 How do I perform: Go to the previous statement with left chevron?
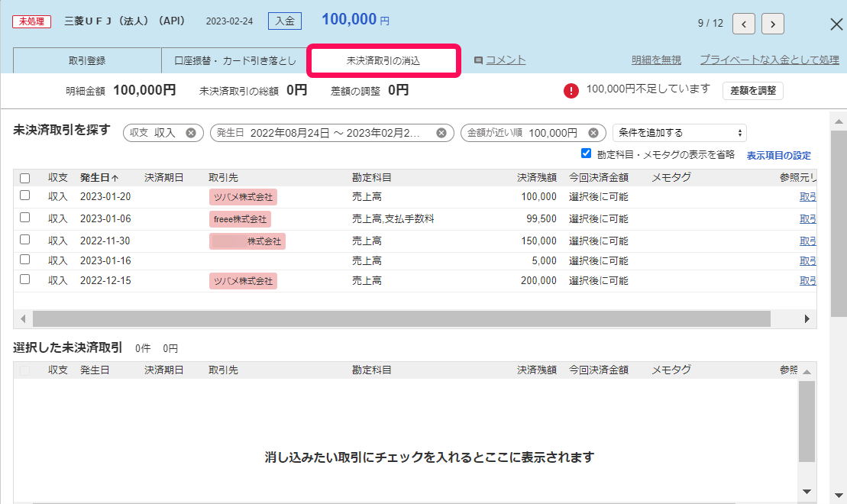[744, 24]
